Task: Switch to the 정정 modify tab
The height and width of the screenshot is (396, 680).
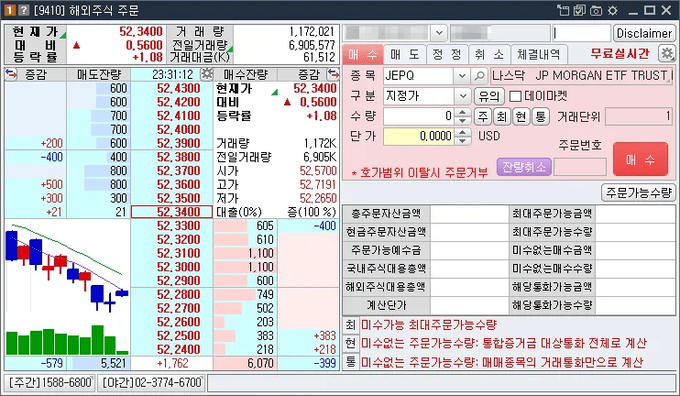Action: (x=447, y=54)
